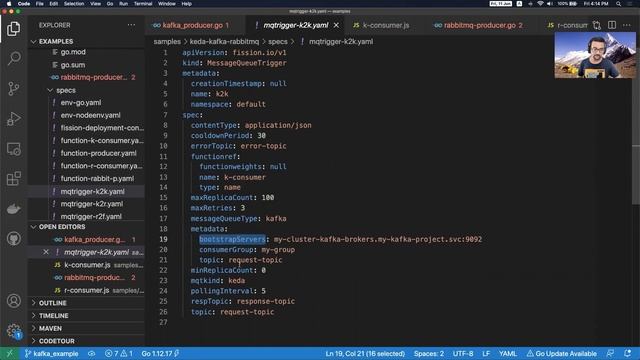Viewport: 640px width, 360px height.
Task: Open the Accounts icon
Action: (13, 301)
